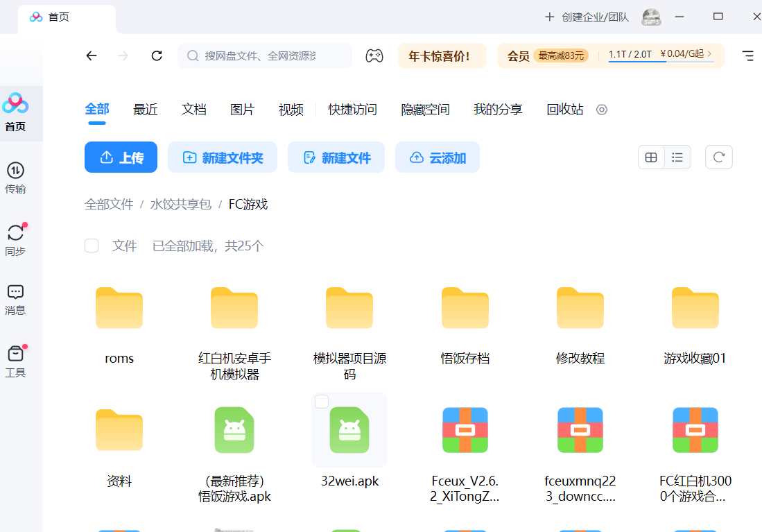Open the 模拟器项目源码 folder
The width and height of the screenshot is (762, 532).
click(349, 308)
